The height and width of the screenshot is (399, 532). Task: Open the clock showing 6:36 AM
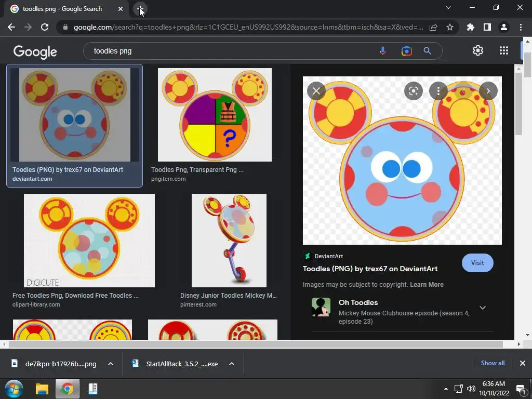(x=494, y=389)
